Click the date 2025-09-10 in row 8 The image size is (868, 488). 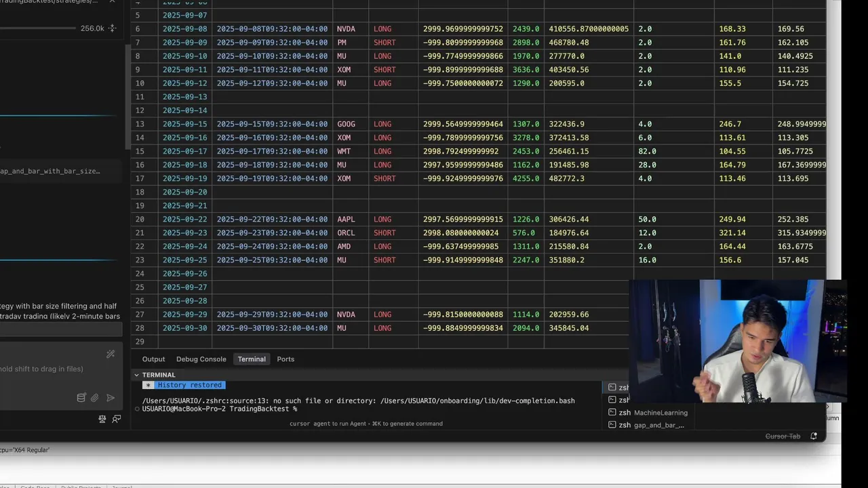(185, 56)
